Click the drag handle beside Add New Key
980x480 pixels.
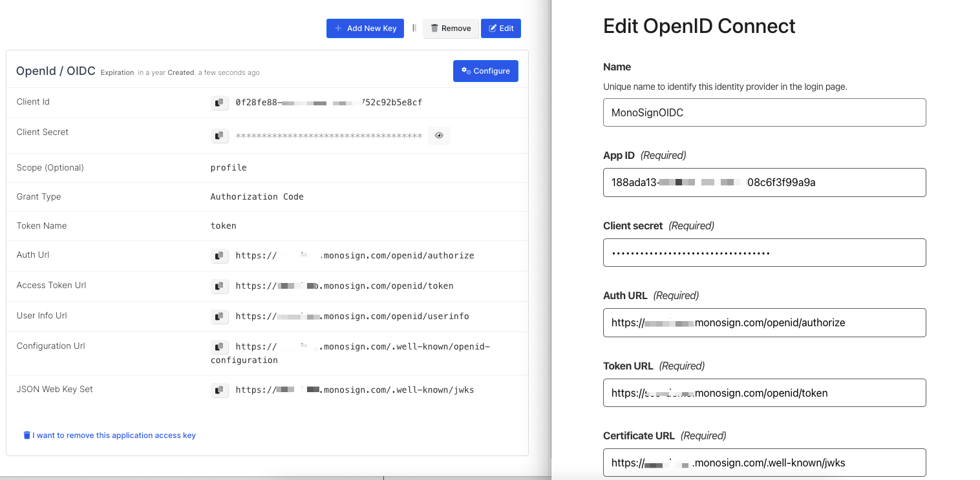(x=414, y=28)
